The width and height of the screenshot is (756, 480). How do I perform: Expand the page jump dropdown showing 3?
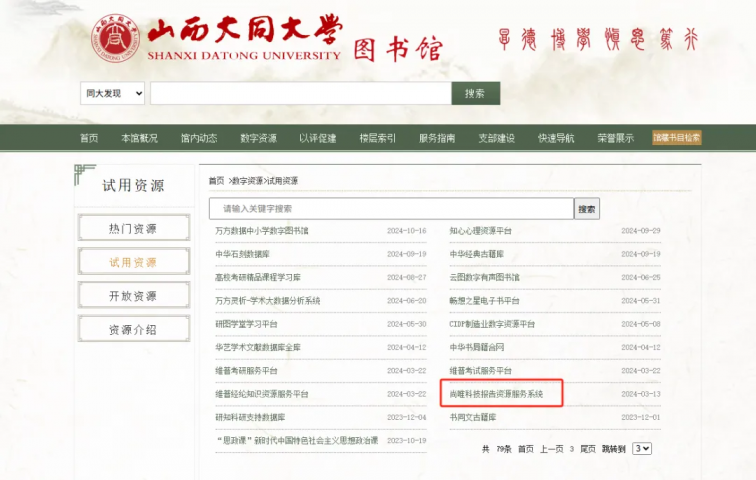click(x=642, y=449)
